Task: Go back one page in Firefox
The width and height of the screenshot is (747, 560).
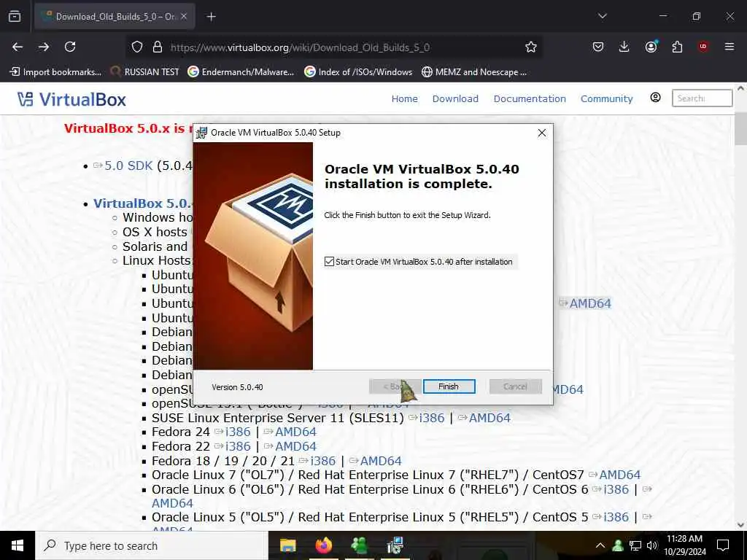Action: (x=18, y=47)
